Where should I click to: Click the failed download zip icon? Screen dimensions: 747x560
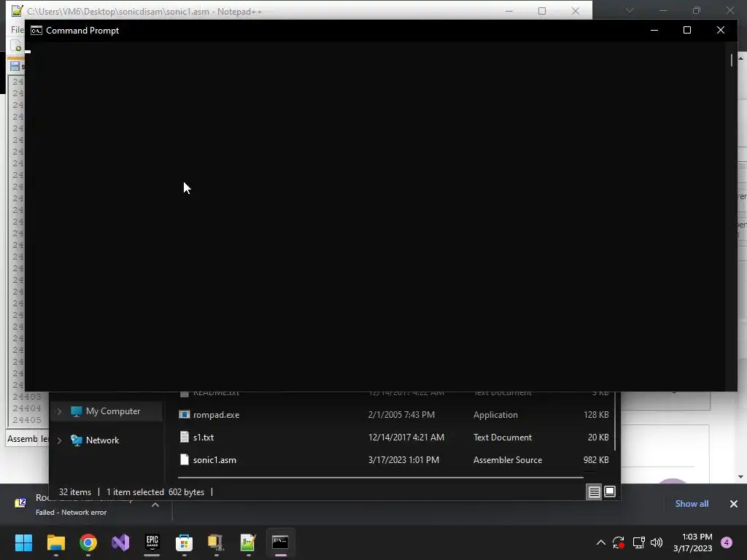coord(20,503)
